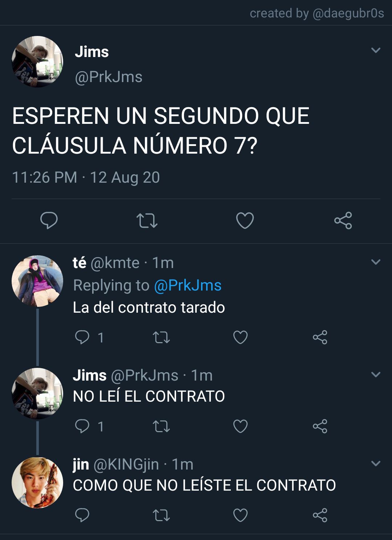Open reply on té's tweet

pos(82,337)
